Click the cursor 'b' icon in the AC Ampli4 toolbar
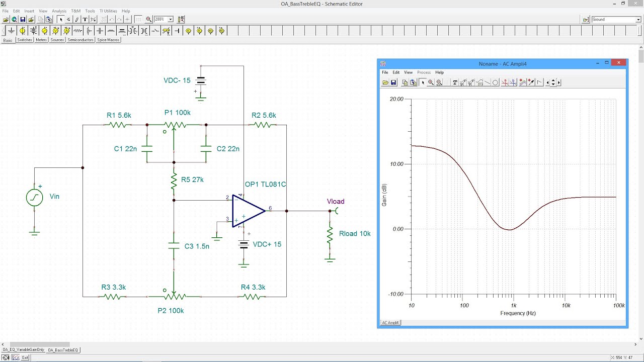This screenshot has width=644, height=362. click(513, 82)
